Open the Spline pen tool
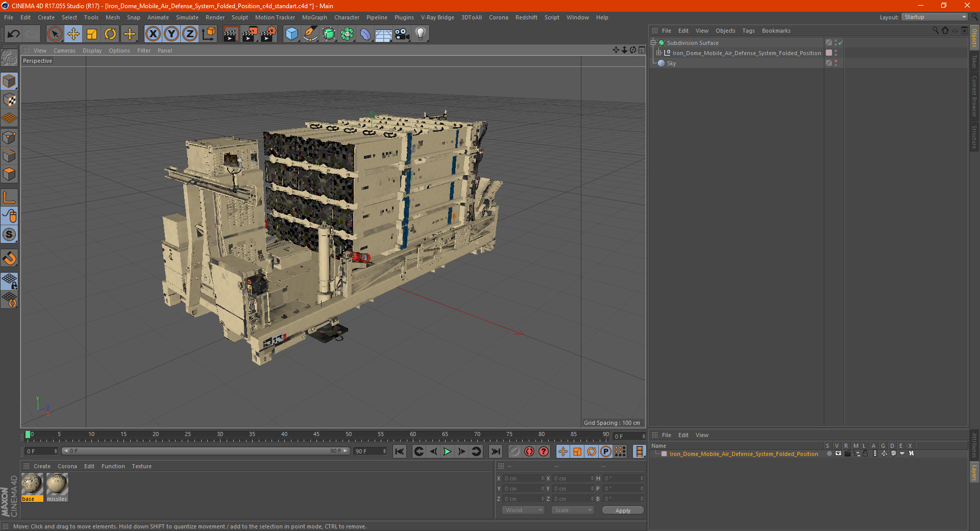This screenshot has width=980, height=531. coord(310,34)
